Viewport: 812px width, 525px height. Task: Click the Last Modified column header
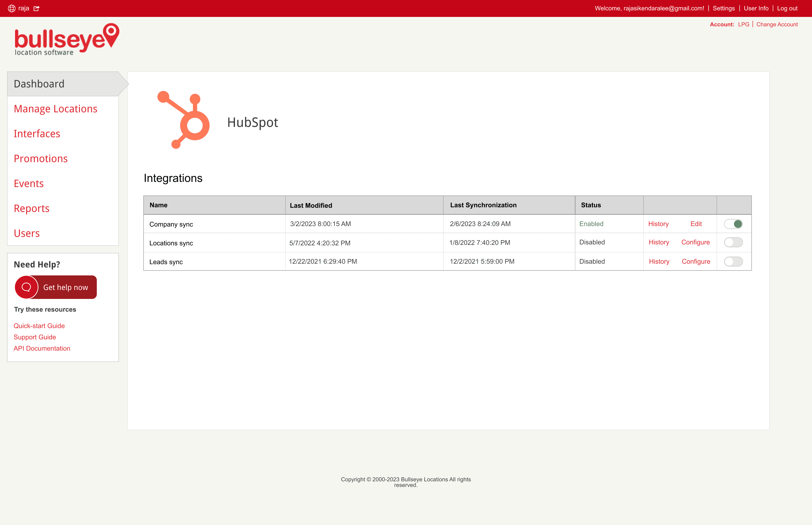coord(311,205)
